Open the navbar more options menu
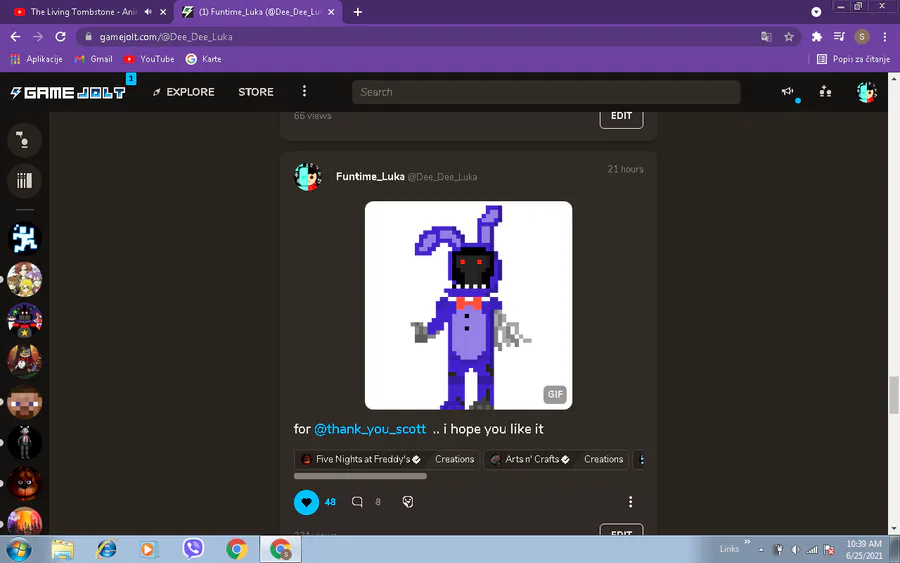This screenshot has width=900, height=563. [x=304, y=91]
